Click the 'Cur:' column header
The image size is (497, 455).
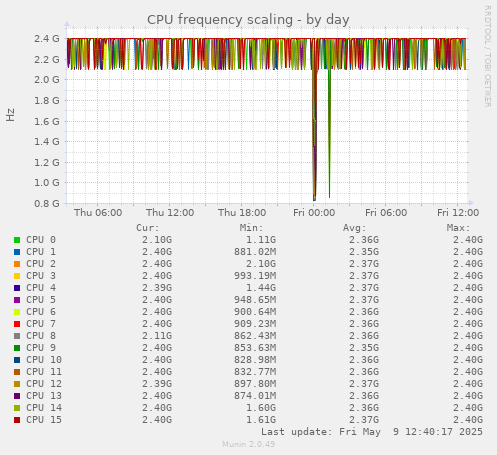click(148, 228)
